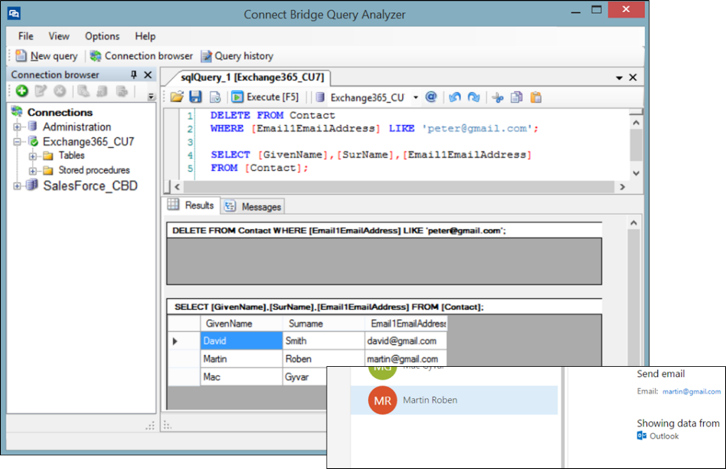Select the Smith cell
The height and width of the screenshot is (469, 726).
pyautogui.click(x=323, y=341)
